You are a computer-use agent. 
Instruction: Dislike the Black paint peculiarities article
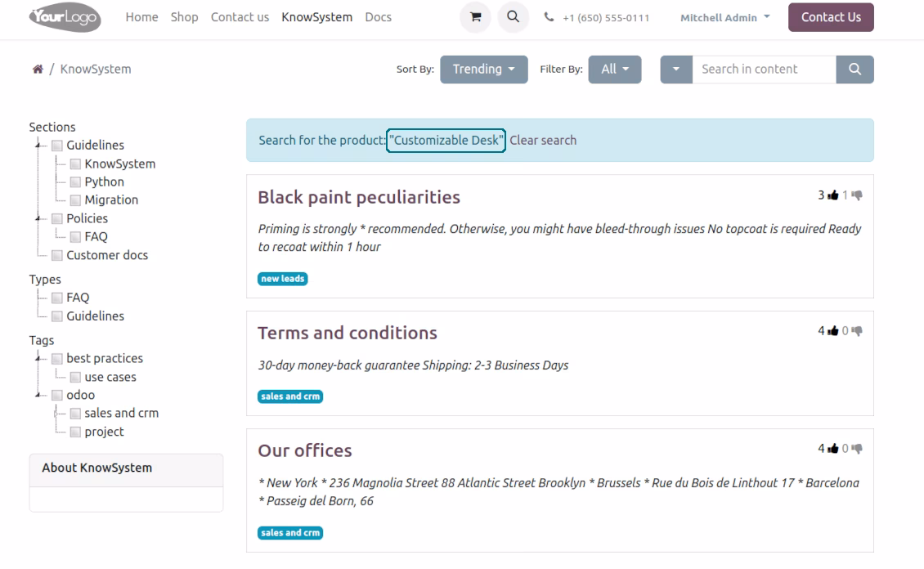tap(857, 195)
